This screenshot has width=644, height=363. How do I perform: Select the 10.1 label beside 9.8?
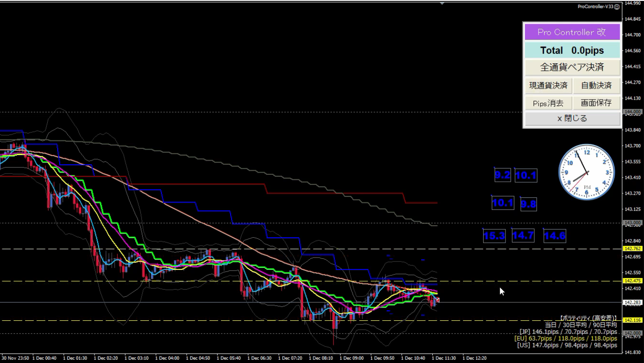pos(503,203)
